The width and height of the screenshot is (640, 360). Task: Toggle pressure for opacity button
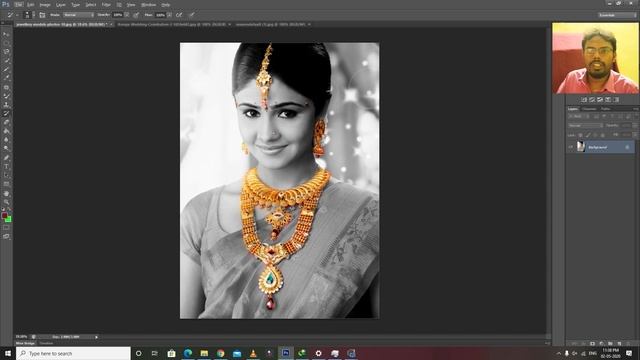[136, 15]
